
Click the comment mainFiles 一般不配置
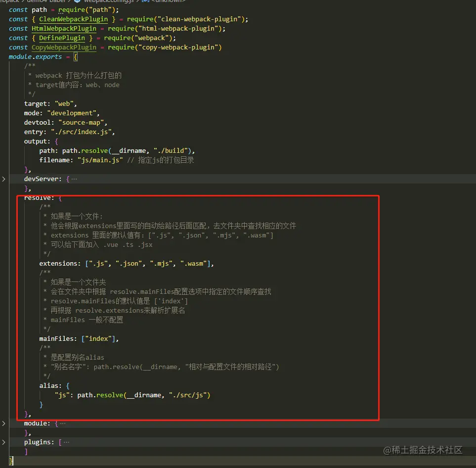tap(87, 320)
